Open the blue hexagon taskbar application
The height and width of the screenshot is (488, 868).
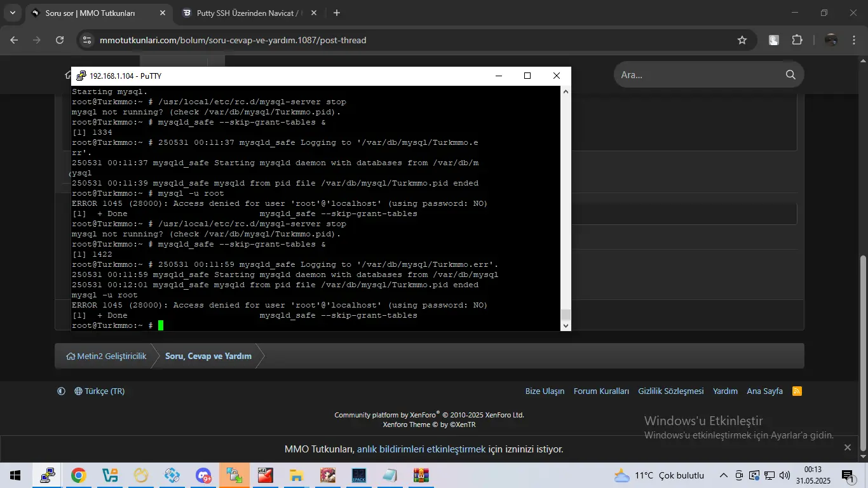tap(172, 475)
